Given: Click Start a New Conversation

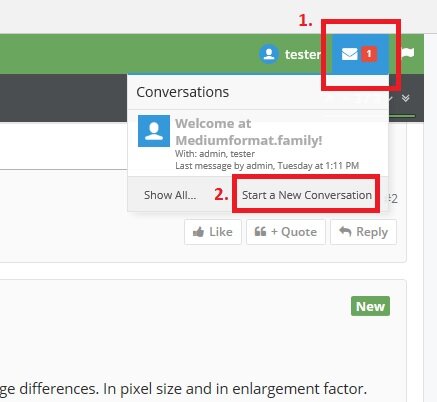Looking at the screenshot, I should [307, 195].
